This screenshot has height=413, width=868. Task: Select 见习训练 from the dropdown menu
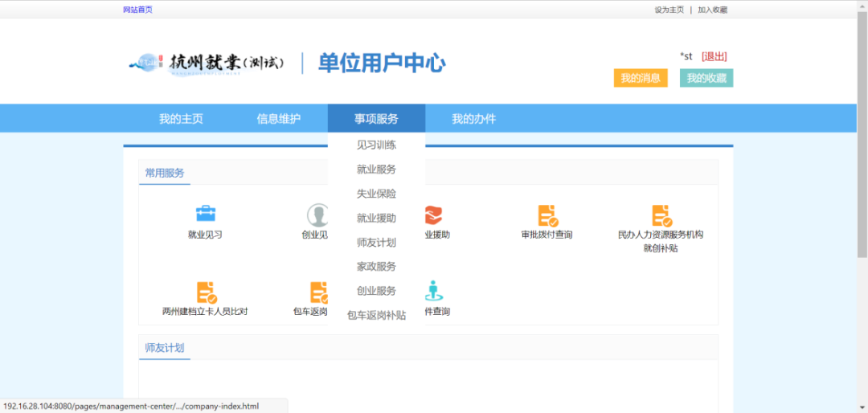(376, 145)
